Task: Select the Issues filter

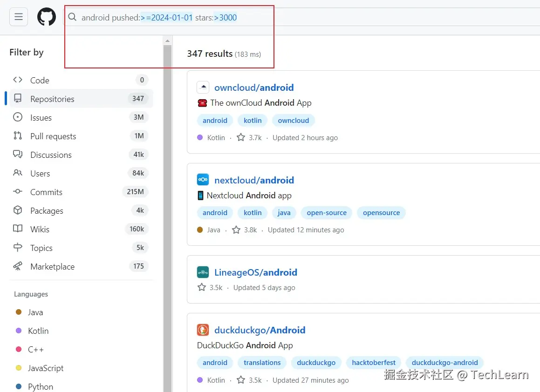Action: 81,117
